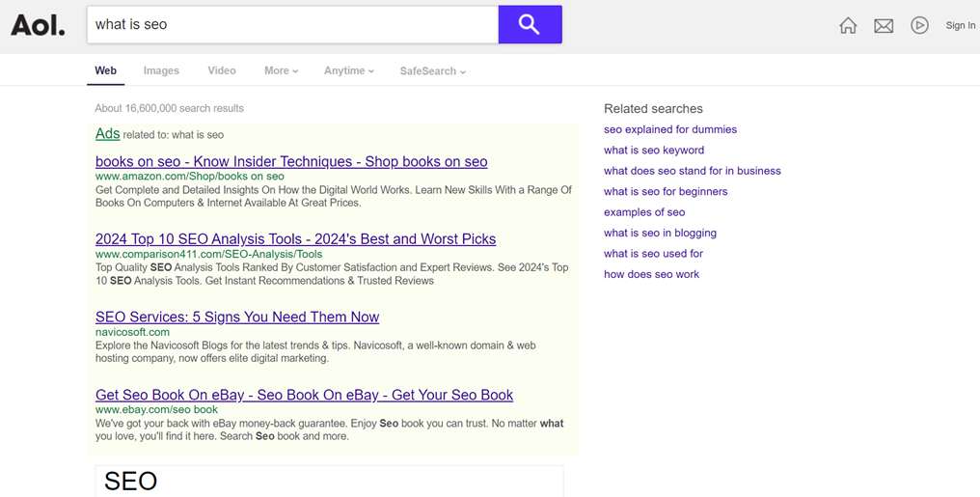Search 'how does seo work'
Screen dimensions: 980x497
point(651,274)
